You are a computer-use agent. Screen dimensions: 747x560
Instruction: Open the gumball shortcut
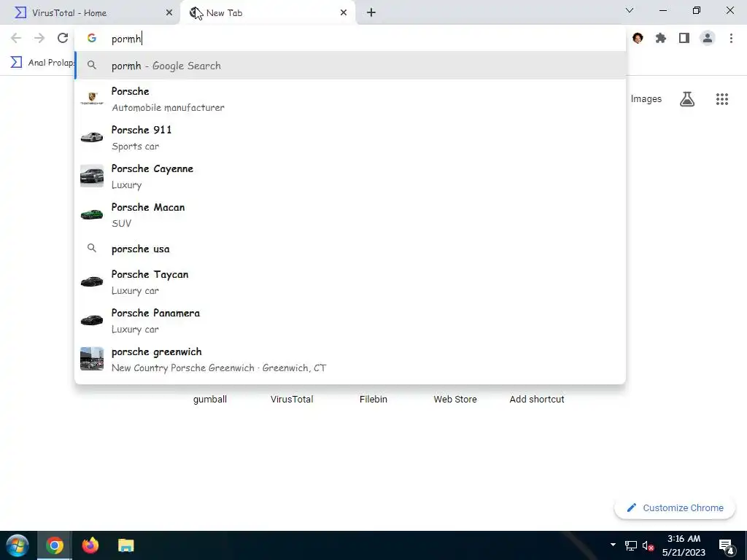[210, 399]
